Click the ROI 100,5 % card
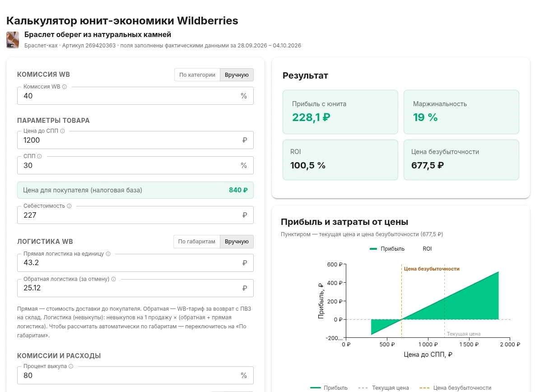544x392 pixels. [x=340, y=160]
